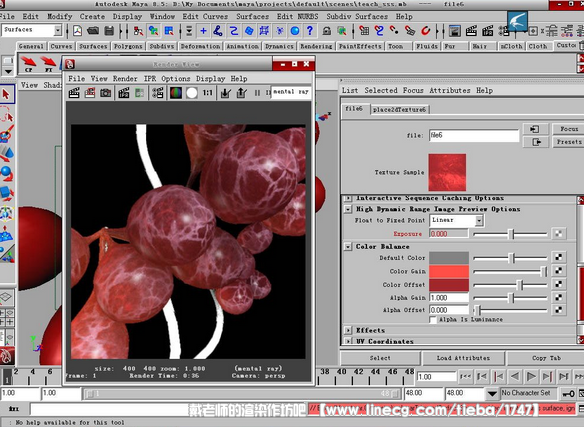Click the 1:1 real size icon

pyautogui.click(x=207, y=93)
